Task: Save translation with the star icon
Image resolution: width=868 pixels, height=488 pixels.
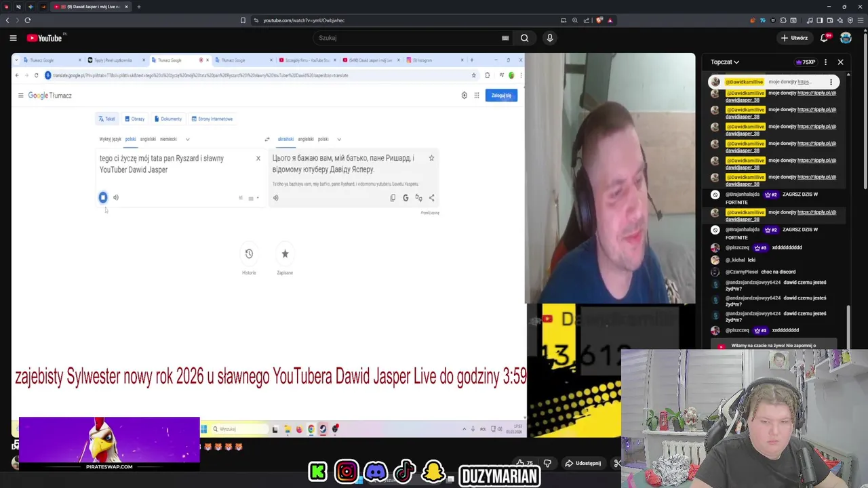Action: pos(431,158)
